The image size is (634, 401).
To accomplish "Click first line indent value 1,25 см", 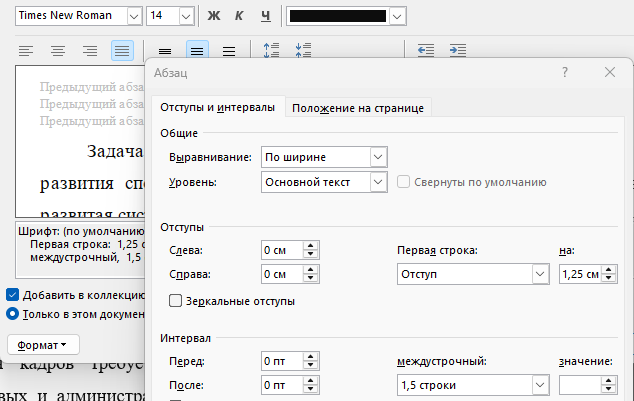I will [580, 274].
